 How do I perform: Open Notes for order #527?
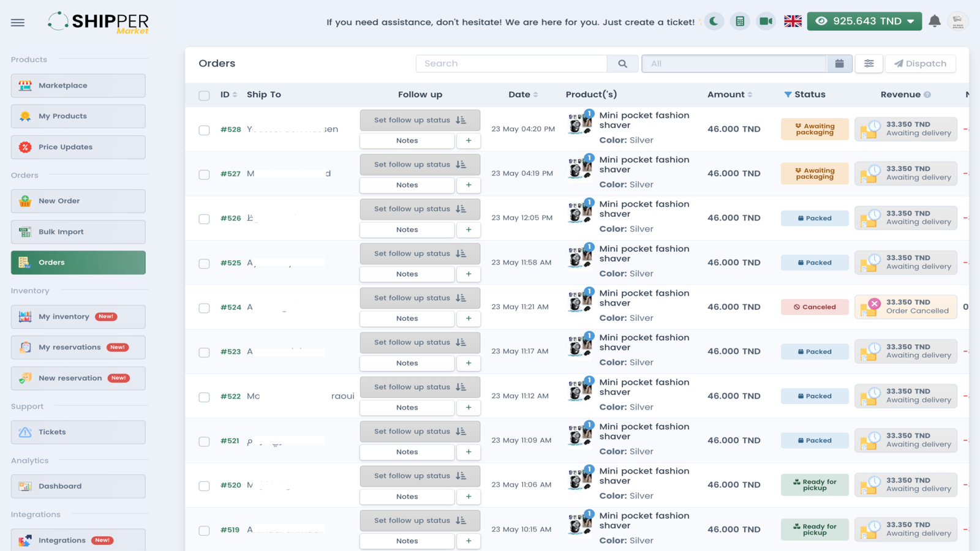click(407, 185)
